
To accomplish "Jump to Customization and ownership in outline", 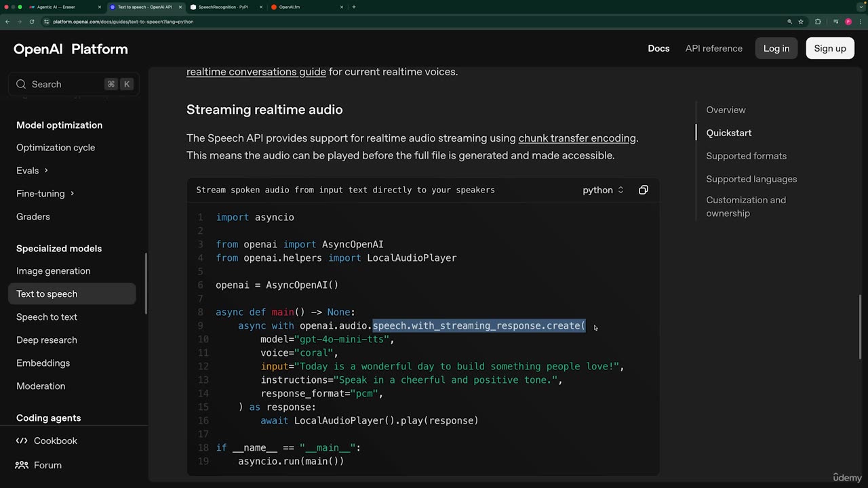I will pyautogui.click(x=746, y=207).
